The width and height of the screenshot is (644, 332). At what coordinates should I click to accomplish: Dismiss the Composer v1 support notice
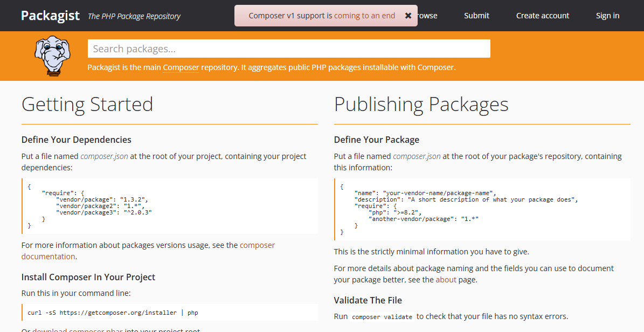408,16
